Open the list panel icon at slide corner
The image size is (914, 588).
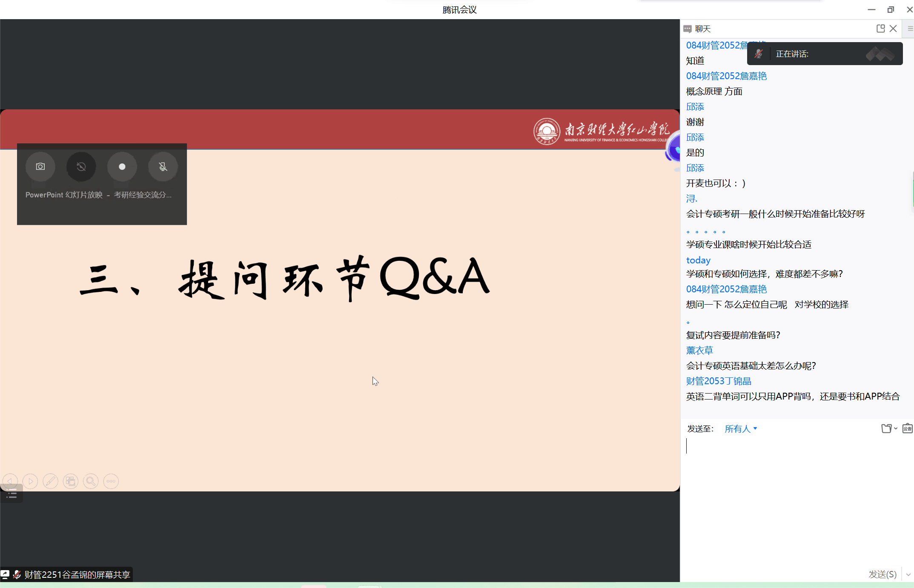pos(11,494)
